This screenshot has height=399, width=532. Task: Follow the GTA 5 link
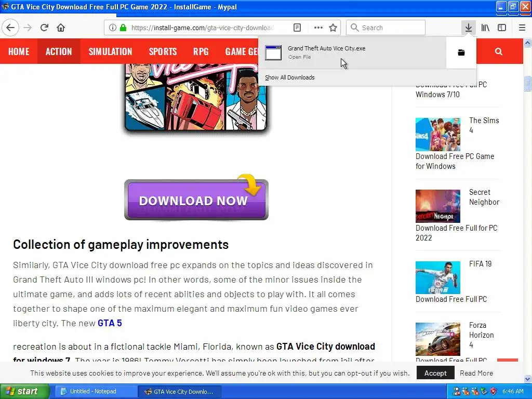[110, 323]
